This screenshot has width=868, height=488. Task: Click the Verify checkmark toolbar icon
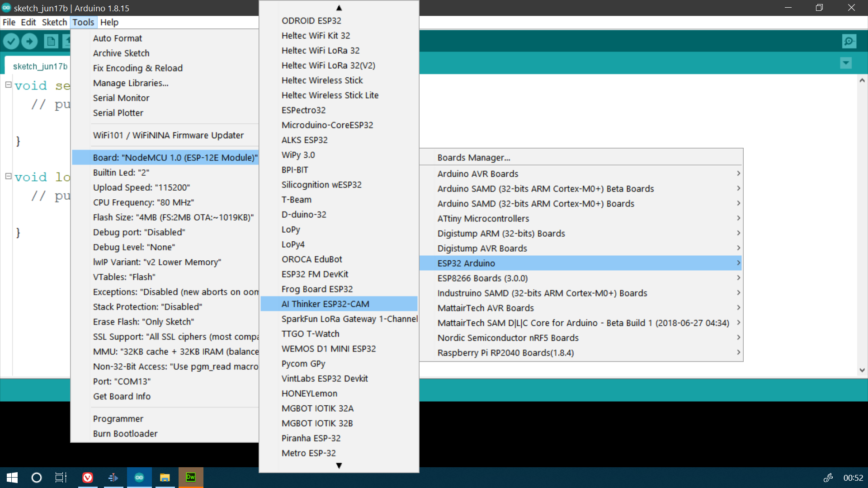pos(11,42)
